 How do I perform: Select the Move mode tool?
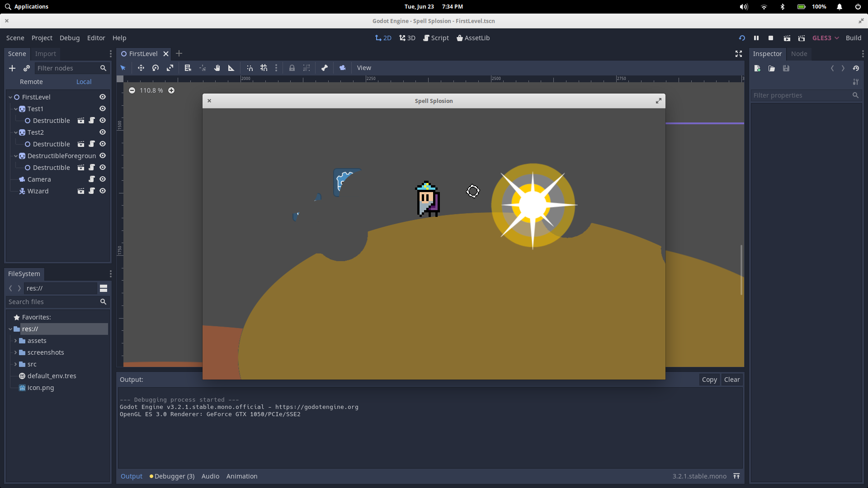coord(141,68)
